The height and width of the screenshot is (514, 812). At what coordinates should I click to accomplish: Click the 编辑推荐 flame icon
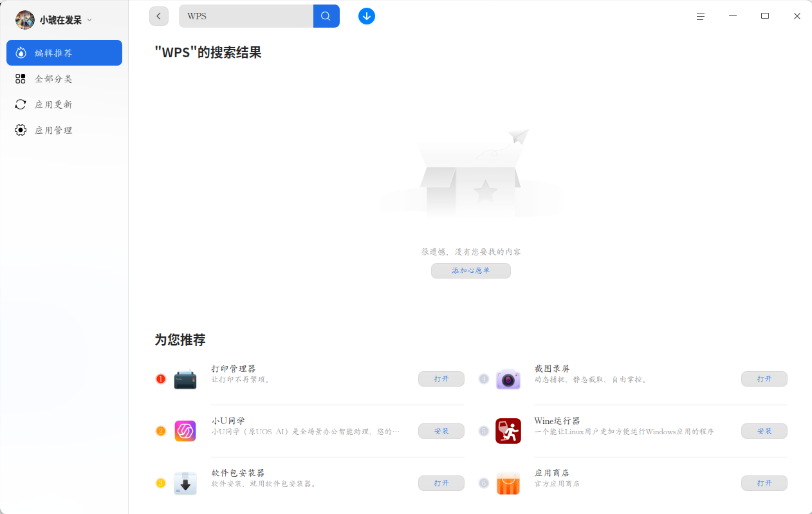tap(21, 53)
